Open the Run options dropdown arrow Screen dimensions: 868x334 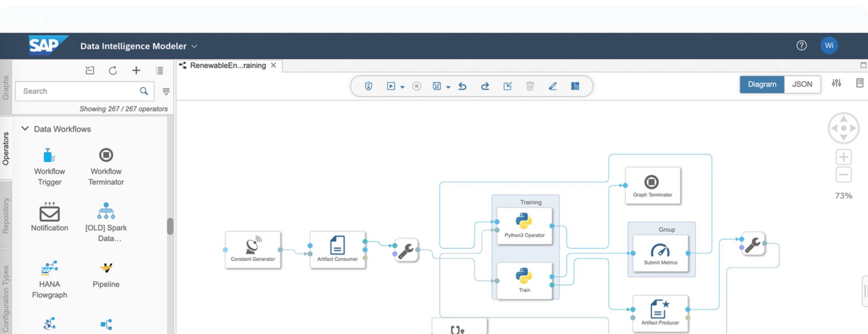tap(402, 87)
